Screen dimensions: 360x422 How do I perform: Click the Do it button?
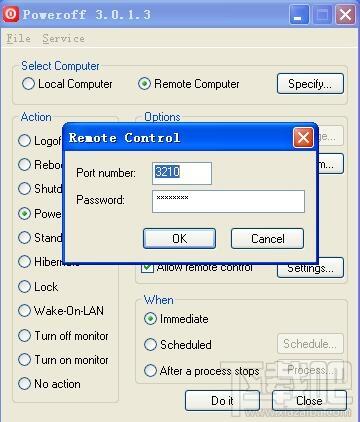(x=222, y=401)
